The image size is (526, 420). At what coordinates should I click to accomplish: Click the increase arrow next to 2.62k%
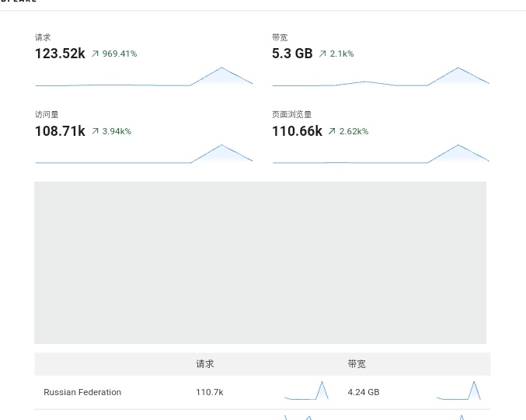332,132
